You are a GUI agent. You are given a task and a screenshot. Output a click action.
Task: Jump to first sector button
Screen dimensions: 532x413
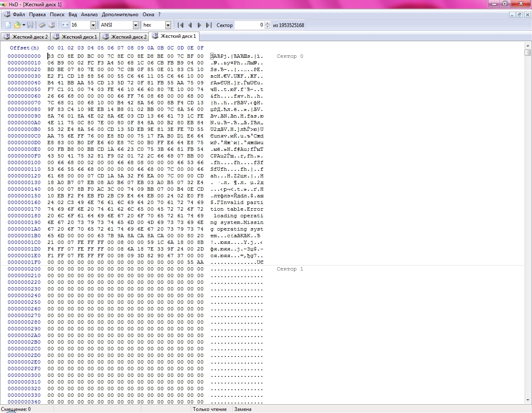pos(181,25)
